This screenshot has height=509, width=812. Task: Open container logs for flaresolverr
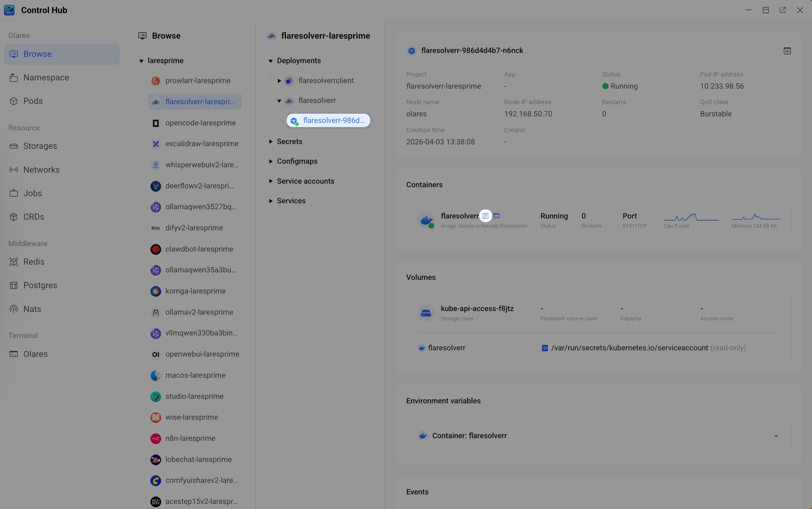(x=485, y=216)
